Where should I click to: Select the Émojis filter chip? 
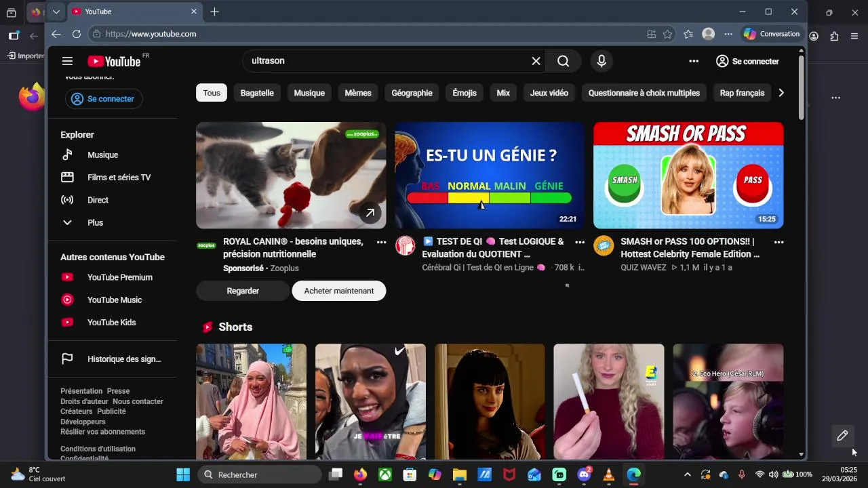465,93
